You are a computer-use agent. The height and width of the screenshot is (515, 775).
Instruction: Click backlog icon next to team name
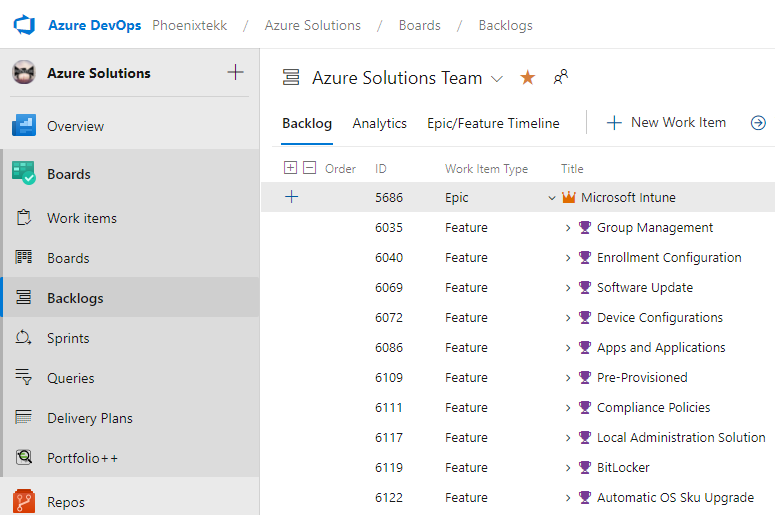[291, 78]
